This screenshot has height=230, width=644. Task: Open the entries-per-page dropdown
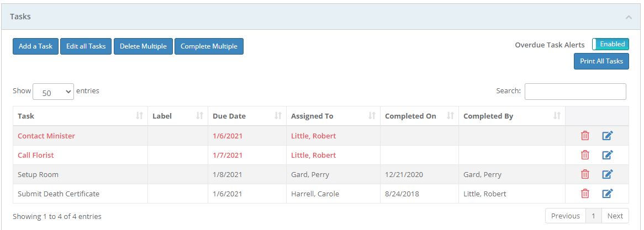[x=53, y=92]
